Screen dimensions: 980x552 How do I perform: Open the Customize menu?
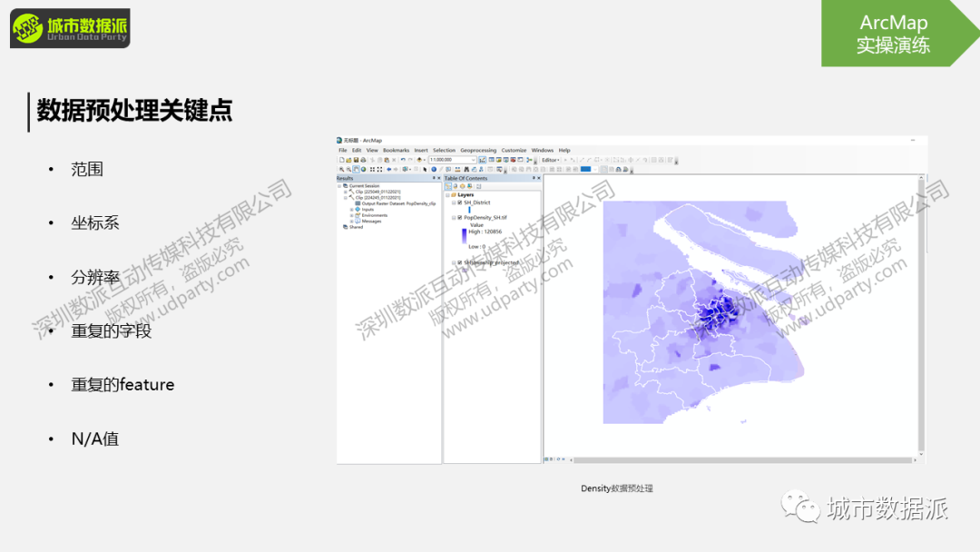tap(514, 150)
